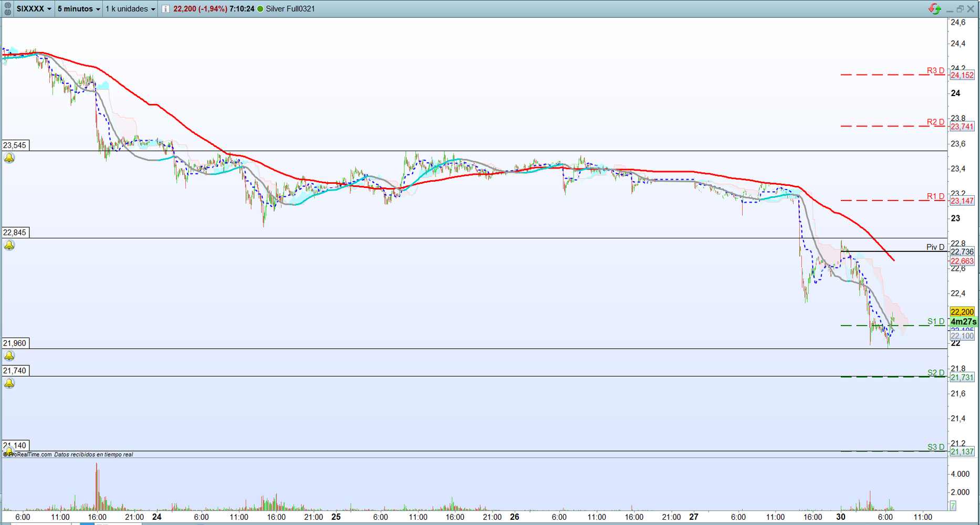Click the Silver Full0321 instrument name
Image resolution: width=980 pixels, height=525 pixels.
tap(290, 9)
